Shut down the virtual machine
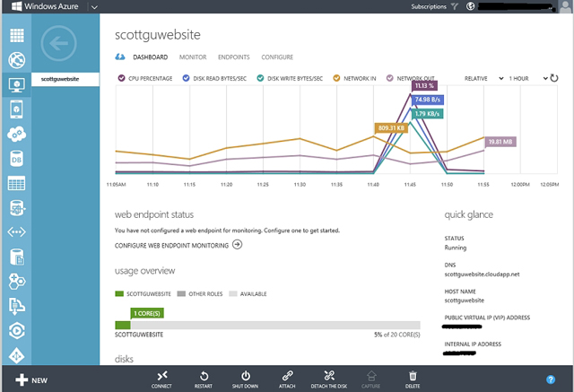 (245, 379)
